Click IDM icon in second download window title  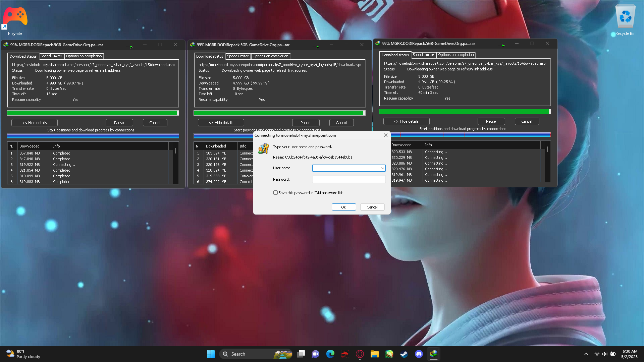192,45
